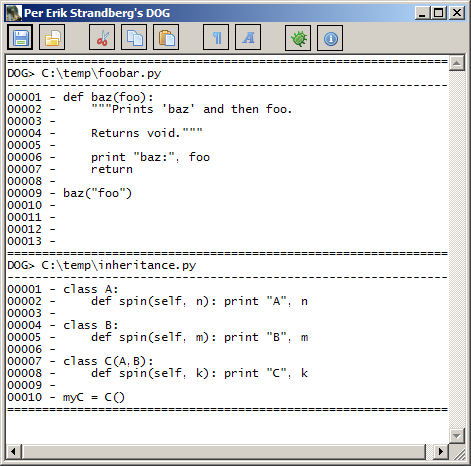Click the line 'print "baz:", foo'

point(150,157)
